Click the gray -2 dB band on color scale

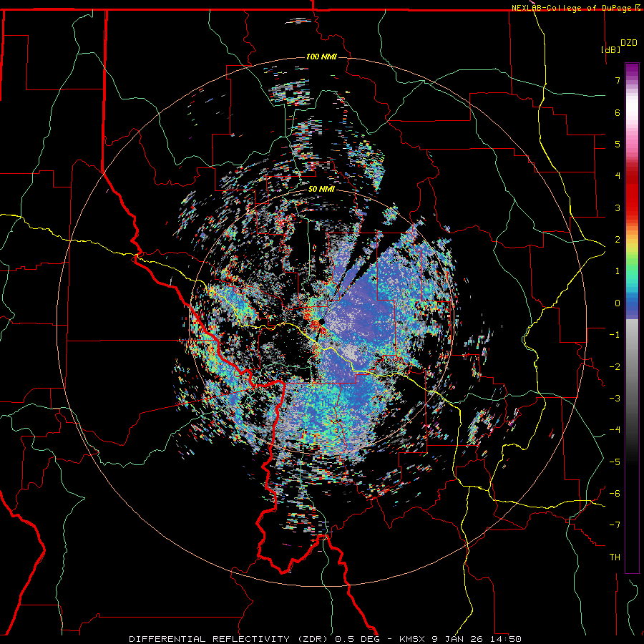pos(632,367)
